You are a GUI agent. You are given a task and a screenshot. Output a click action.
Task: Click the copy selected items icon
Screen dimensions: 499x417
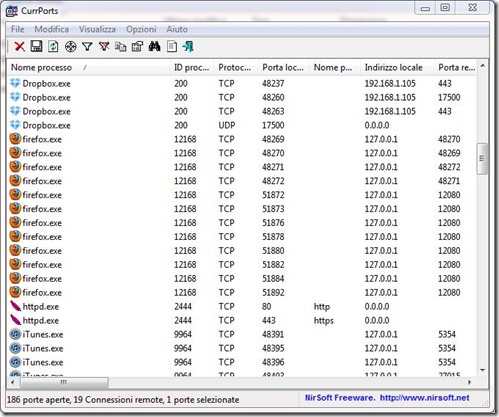point(121,47)
